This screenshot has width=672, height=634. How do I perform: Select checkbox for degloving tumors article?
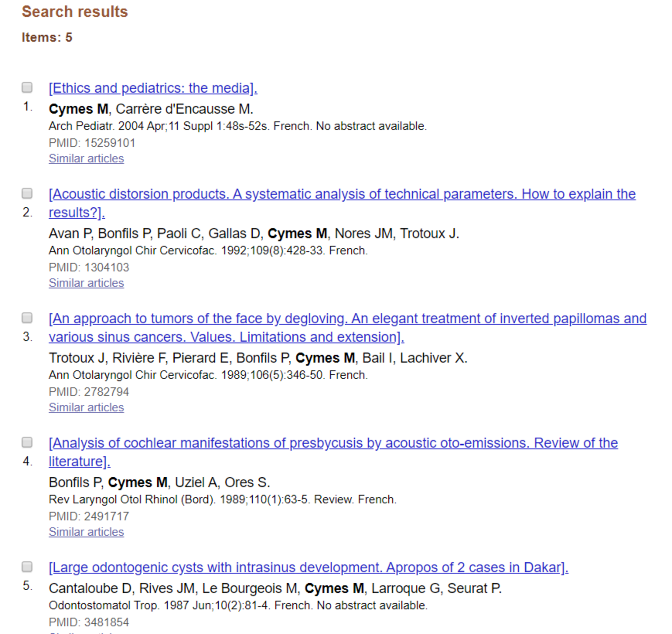[27, 318]
